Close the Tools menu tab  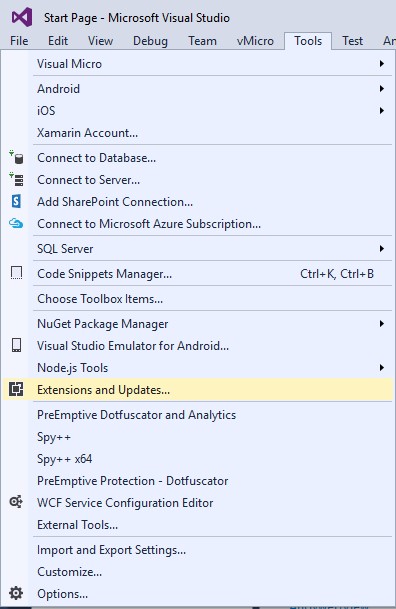coord(308,41)
